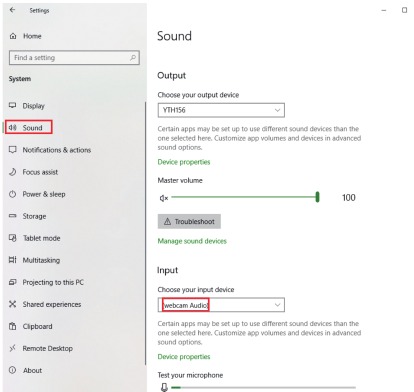Unmute via master volume speaker icon
The image size is (414, 392).
pos(164,198)
